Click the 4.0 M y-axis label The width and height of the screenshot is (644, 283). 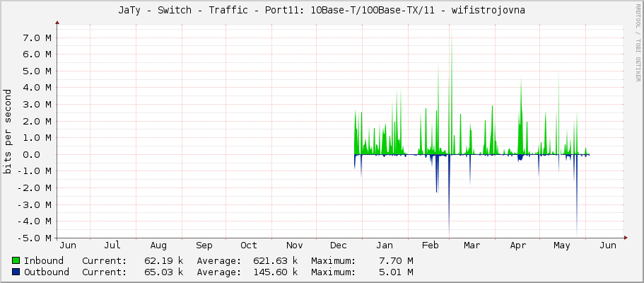point(37,88)
